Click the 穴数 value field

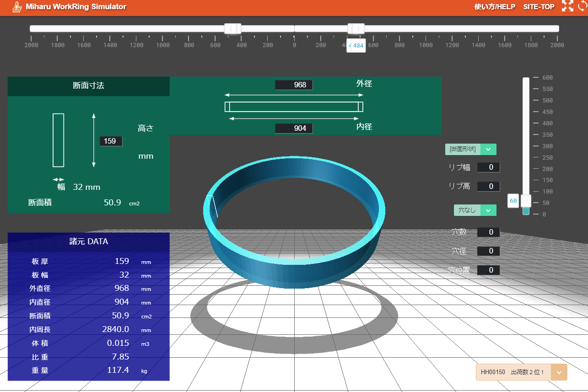[x=488, y=232]
